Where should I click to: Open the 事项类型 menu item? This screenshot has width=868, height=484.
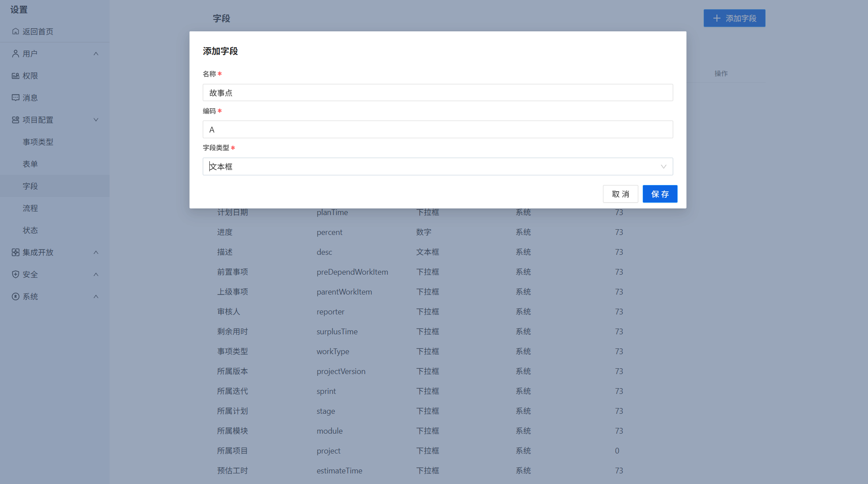point(38,142)
